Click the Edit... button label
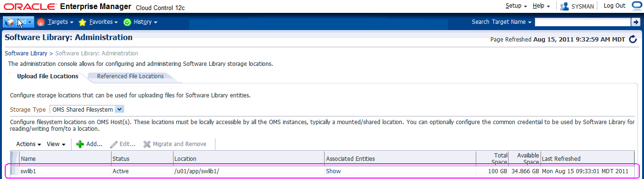The width and height of the screenshot is (644, 179). click(x=127, y=144)
